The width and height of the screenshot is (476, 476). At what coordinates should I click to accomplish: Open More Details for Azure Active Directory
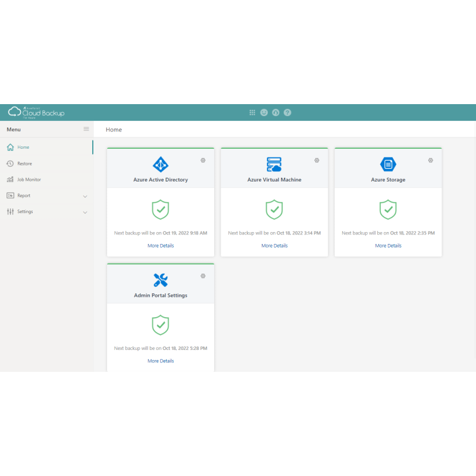click(x=161, y=246)
